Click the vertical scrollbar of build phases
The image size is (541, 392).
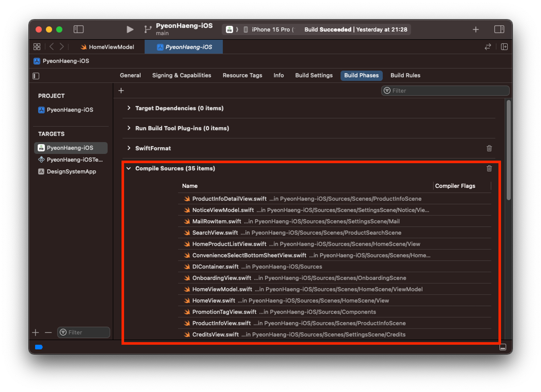(509, 150)
